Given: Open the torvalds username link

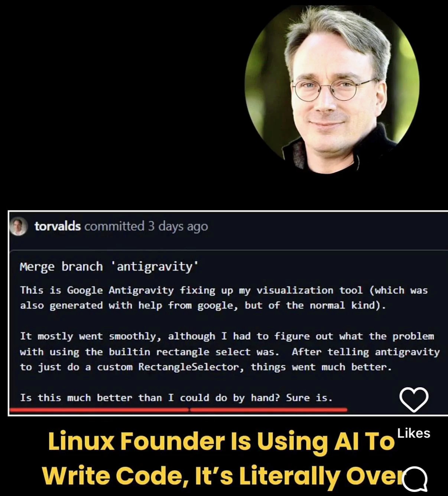Looking at the screenshot, I should pyautogui.click(x=58, y=226).
